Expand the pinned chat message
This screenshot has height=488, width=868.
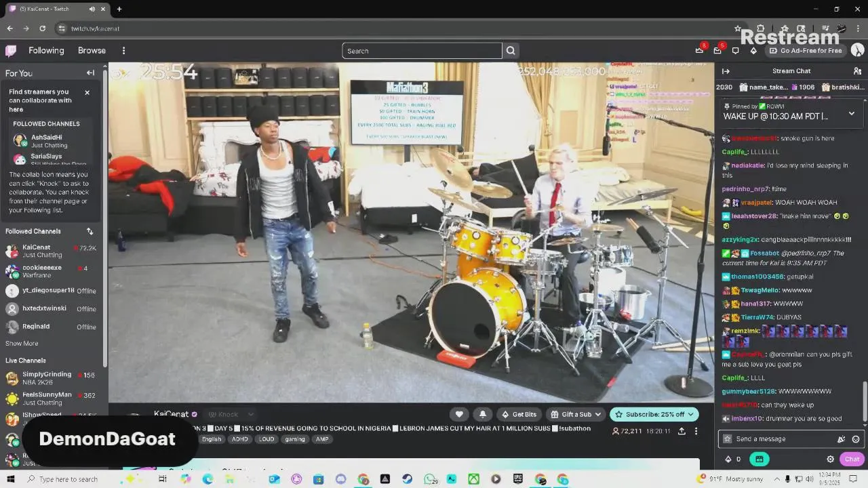point(852,113)
